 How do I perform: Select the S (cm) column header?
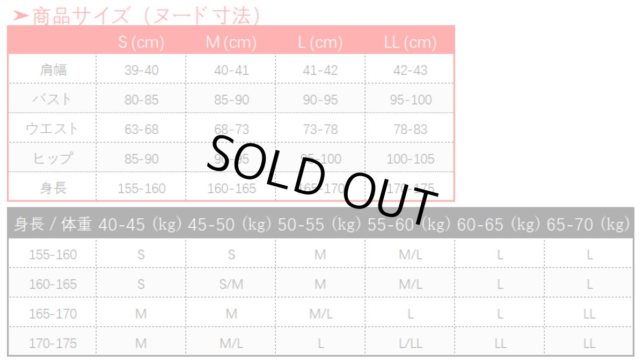141,42
